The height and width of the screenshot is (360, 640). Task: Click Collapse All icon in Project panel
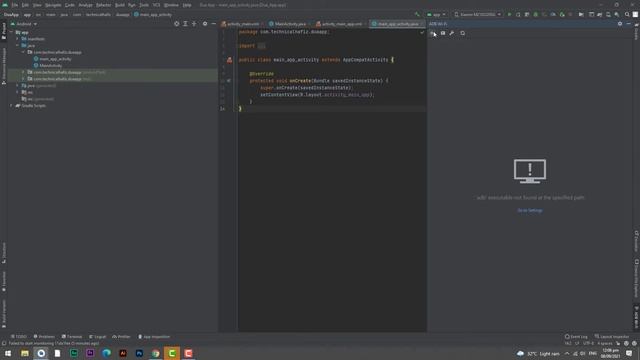(194, 24)
